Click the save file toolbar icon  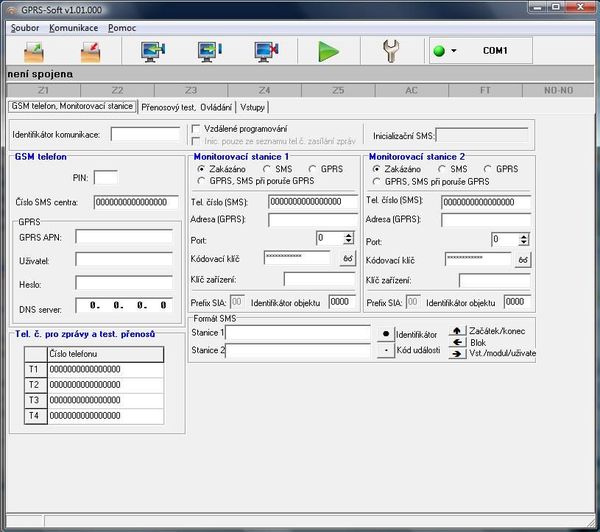click(93, 50)
